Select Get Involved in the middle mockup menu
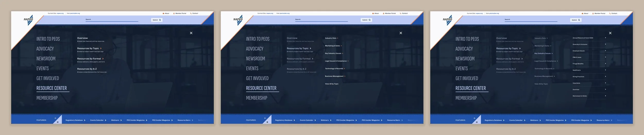644x135 pixels. [x=257, y=78]
